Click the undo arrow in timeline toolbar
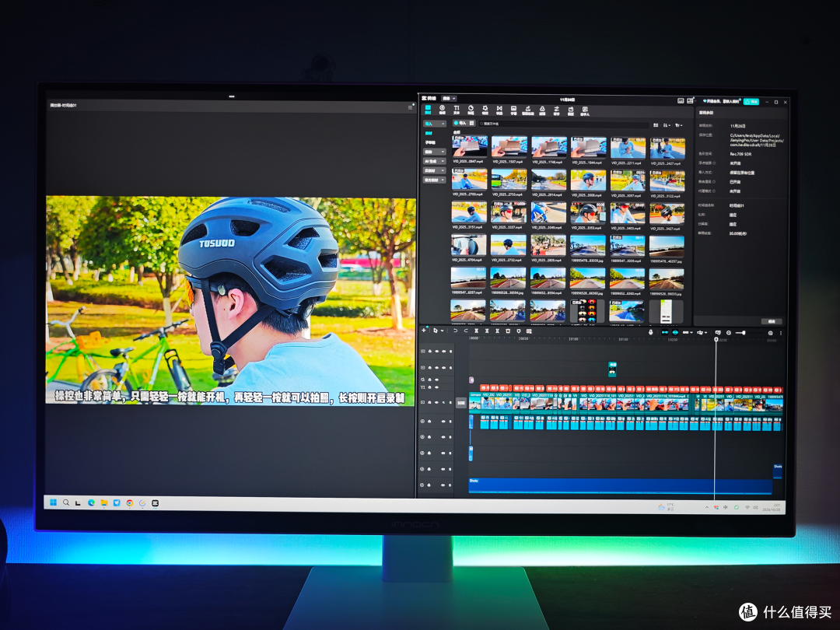Viewport: 840px width, 630px height. [455, 331]
